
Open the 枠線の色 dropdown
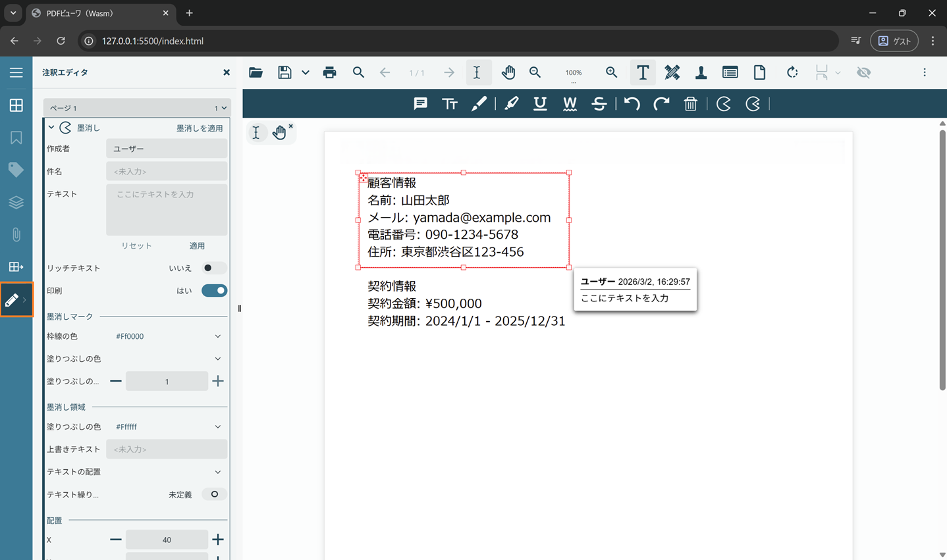click(218, 336)
